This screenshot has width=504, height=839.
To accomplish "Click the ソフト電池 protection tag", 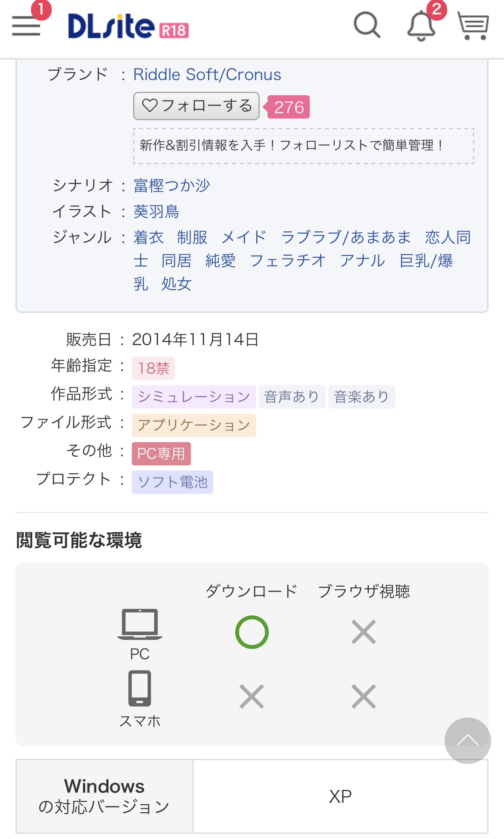I will [x=172, y=482].
